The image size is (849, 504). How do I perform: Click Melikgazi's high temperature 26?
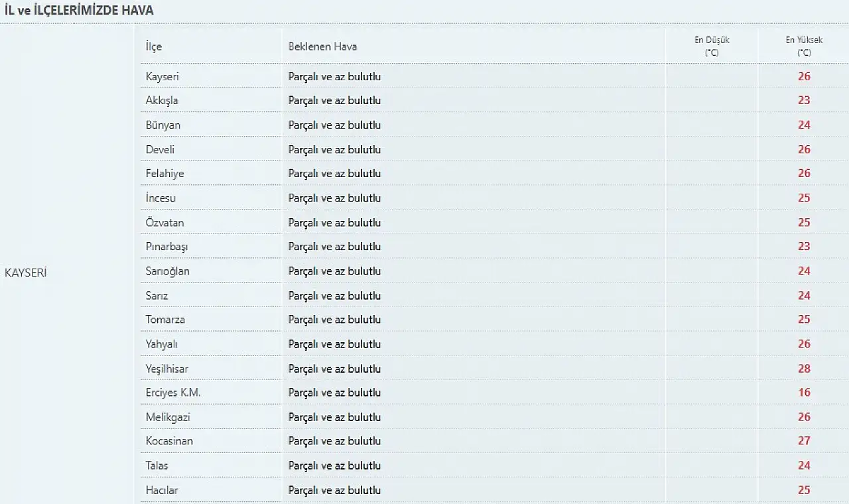[804, 417]
